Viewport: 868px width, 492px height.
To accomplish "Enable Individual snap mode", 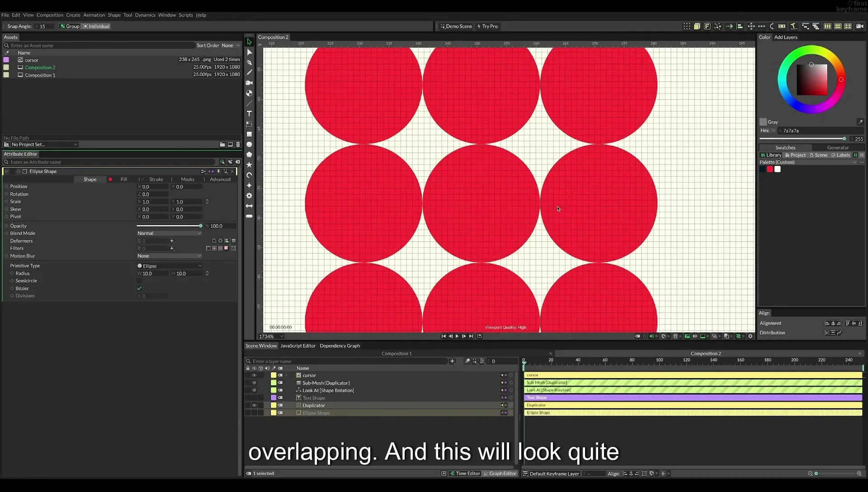I will tap(96, 26).
